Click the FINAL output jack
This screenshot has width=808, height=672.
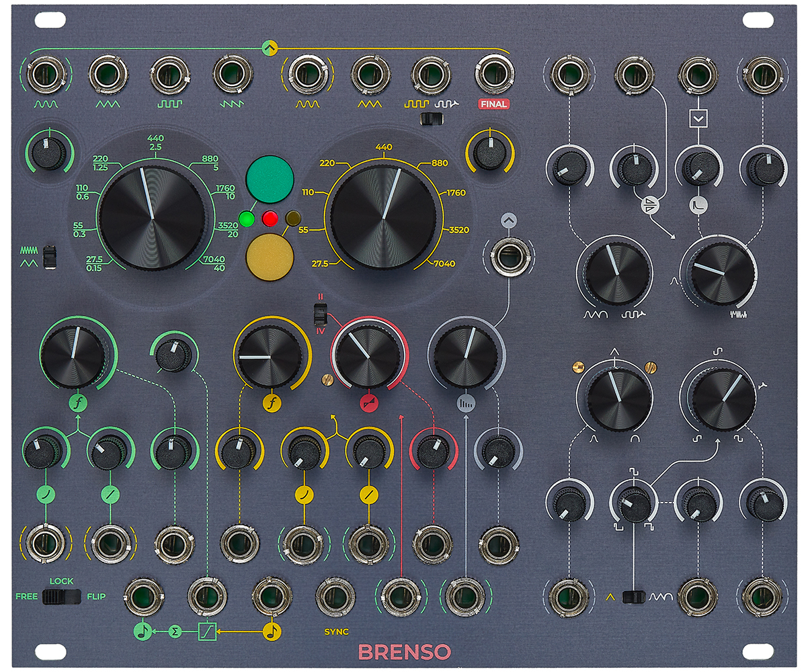point(493,75)
